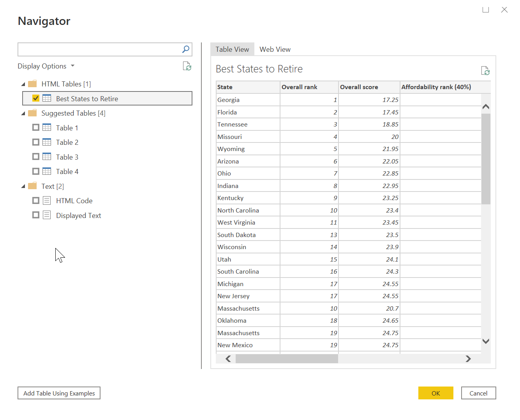Click the refresh preview icon above the table

pos(485,70)
